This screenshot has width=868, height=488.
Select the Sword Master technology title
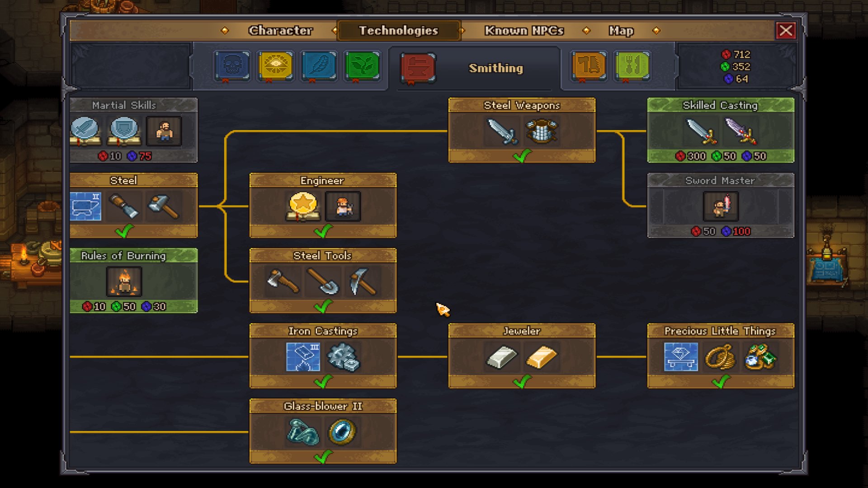(720, 180)
